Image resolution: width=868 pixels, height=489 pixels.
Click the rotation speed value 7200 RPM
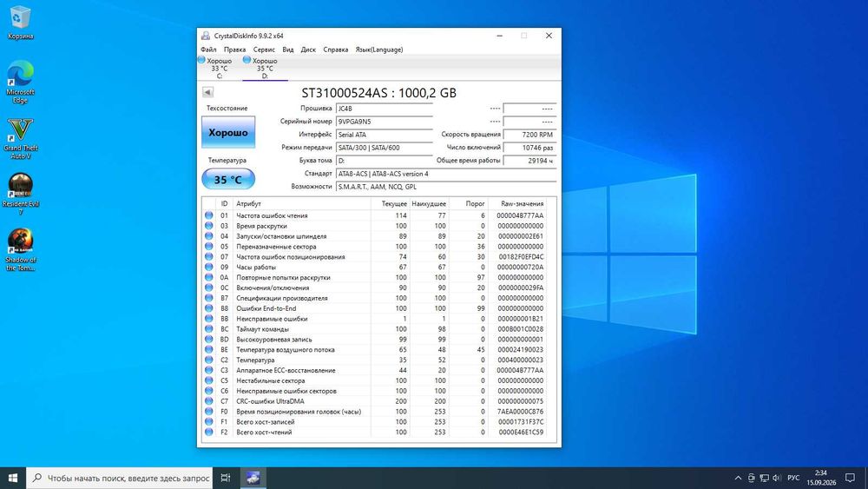tap(529, 135)
